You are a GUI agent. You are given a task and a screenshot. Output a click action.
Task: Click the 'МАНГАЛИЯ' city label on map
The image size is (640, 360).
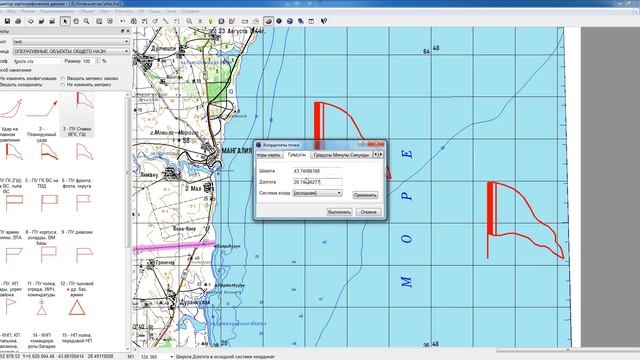(238, 151)
